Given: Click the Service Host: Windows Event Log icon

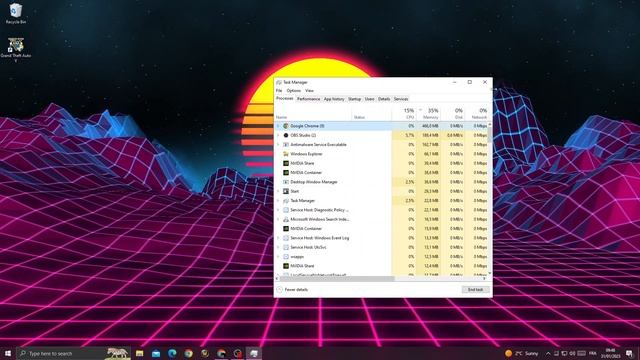Looking at the screenshot, I should coord(286,238).
